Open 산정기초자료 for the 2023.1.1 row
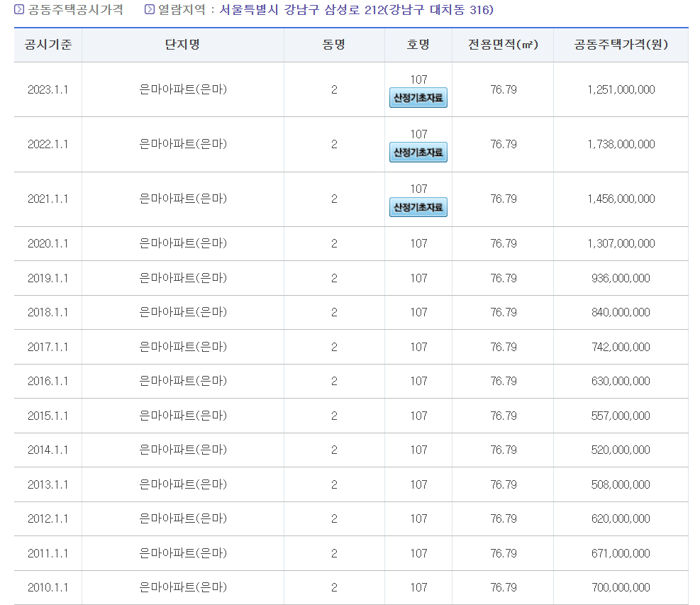 point(416,99)
